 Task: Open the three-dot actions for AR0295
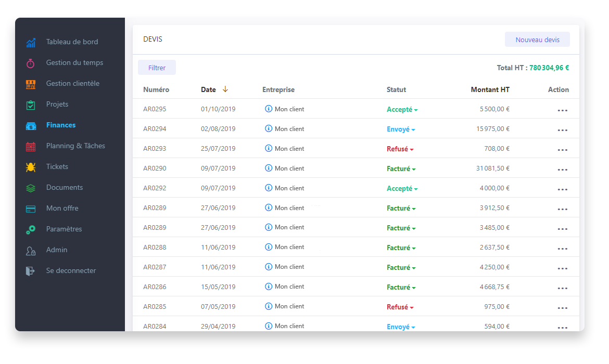tap(562, 111)
